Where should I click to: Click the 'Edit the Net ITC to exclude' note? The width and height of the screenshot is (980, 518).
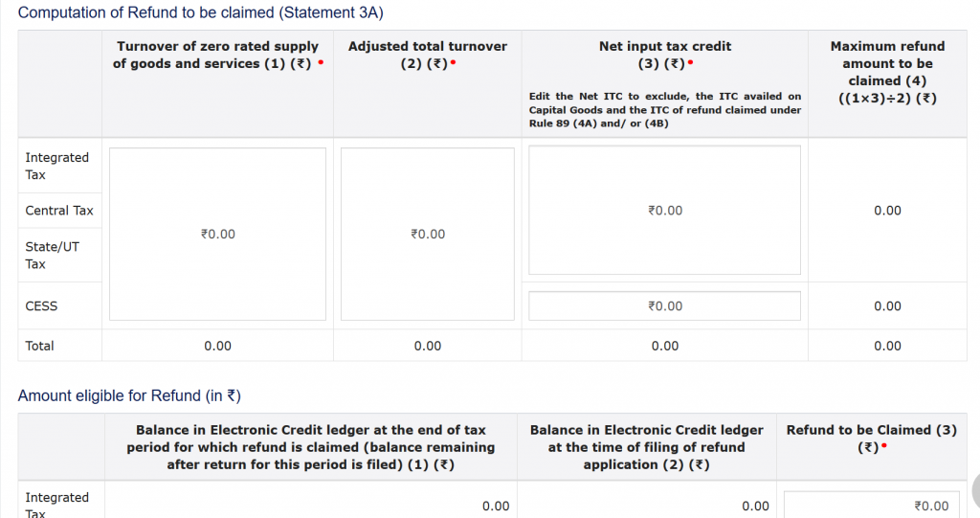tap(665, 109)
